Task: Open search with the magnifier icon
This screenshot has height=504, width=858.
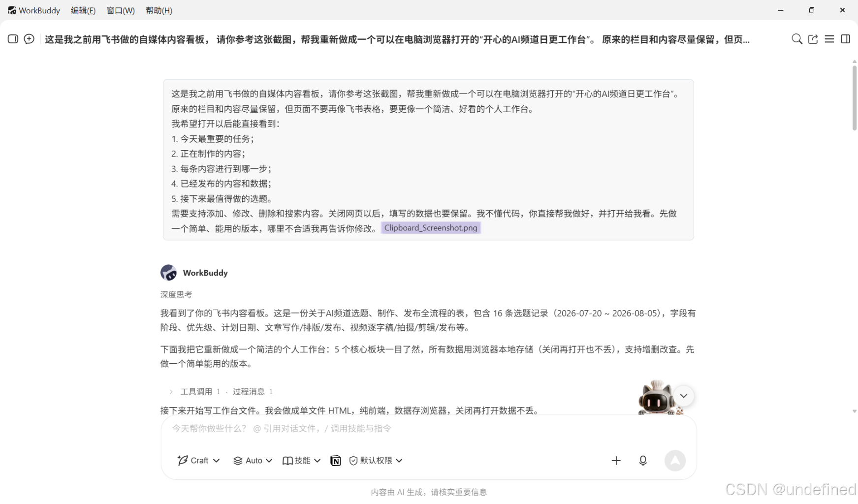Action: tap(796, 39)
